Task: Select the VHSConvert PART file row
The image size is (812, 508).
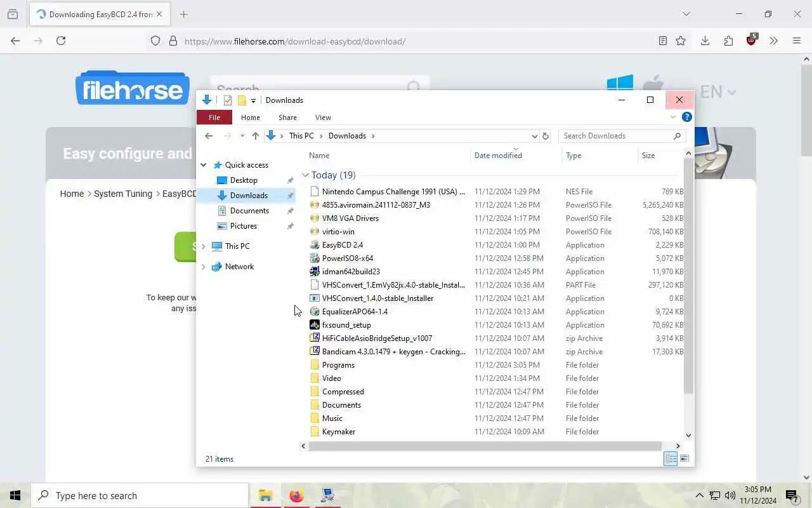Action: (x=496, y=285)
